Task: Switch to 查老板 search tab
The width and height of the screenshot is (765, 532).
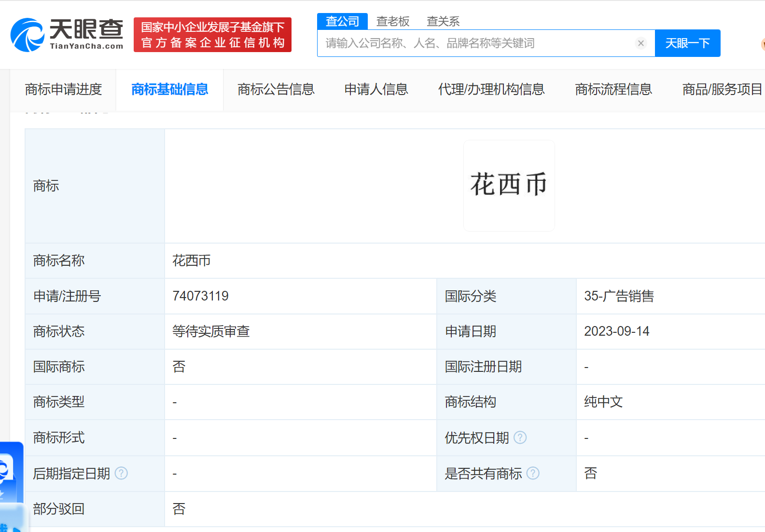Action: point(393,21)
